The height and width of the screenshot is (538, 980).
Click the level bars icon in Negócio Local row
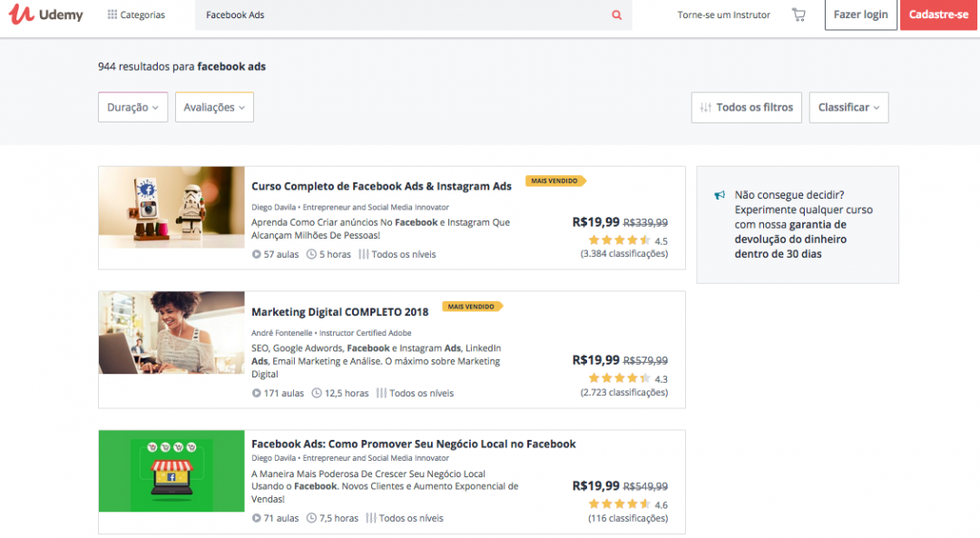pyautogui.click(x=371, y=518)
